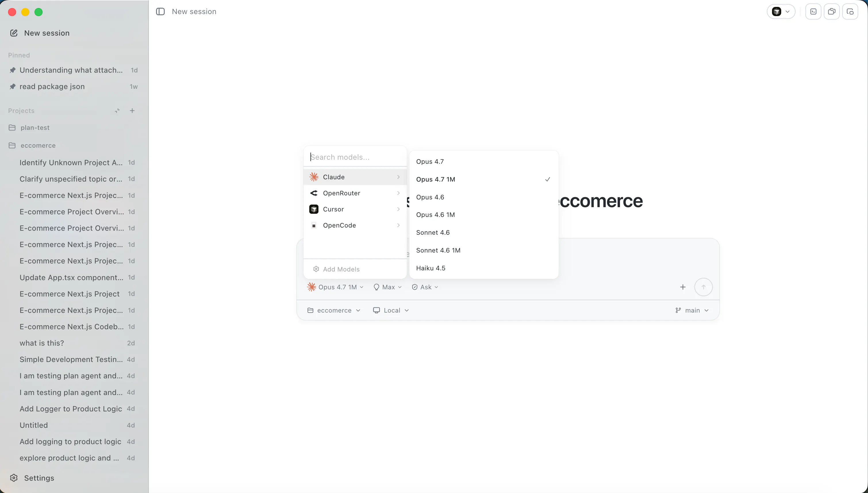Open pinned session Understanding what attach
This screenshot has width=868, height=493.
coord(74,70)
